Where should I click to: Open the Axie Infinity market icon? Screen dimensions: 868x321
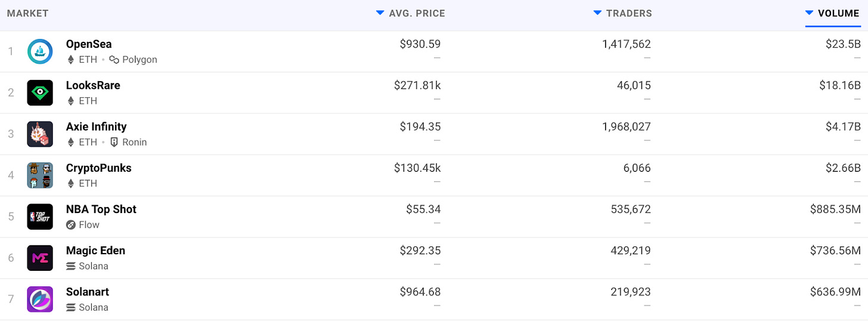(x=40, y=134)
